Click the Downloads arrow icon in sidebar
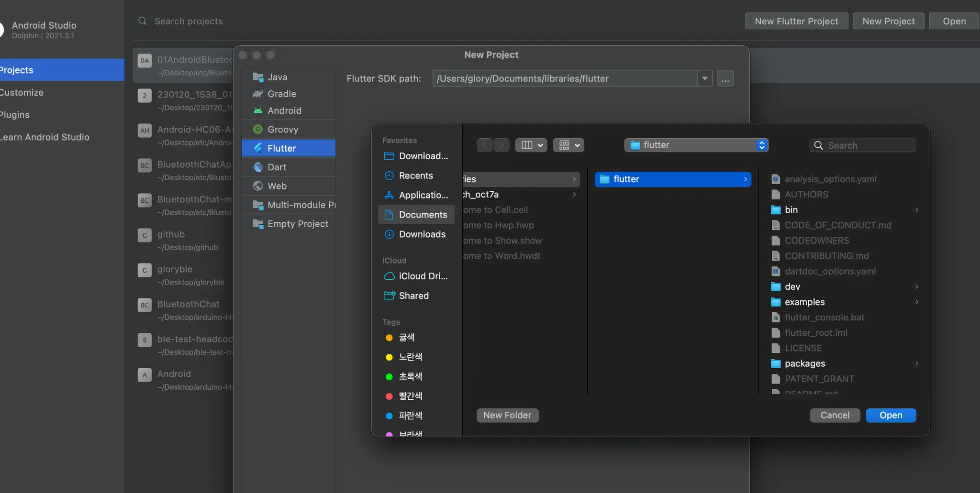This screenshot has height=493, width=980. point(389,234)
